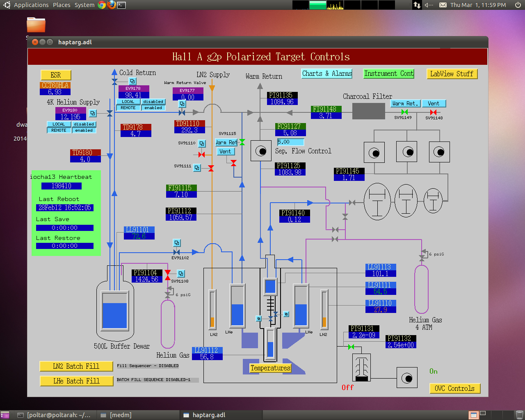This screenshot has width=525, height=420.
Task: Click the PI91135 pressure readout
Action: (282, 102)
